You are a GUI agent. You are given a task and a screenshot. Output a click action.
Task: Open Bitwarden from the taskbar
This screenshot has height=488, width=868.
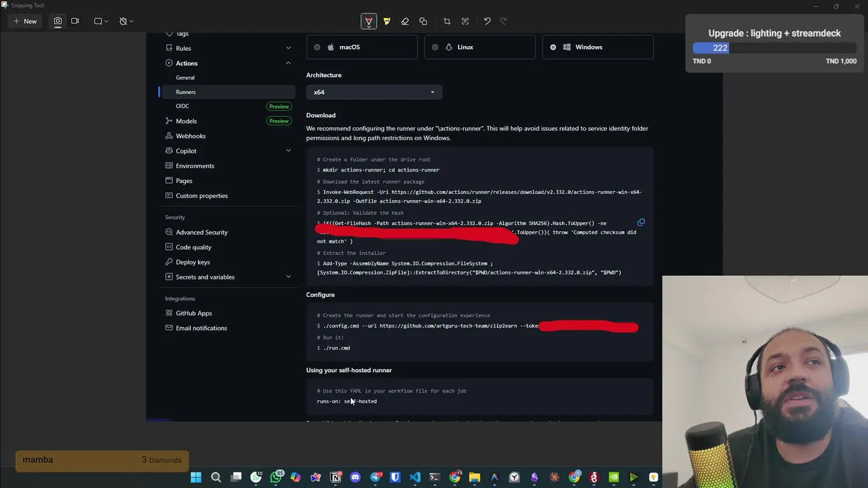[395, 478]
